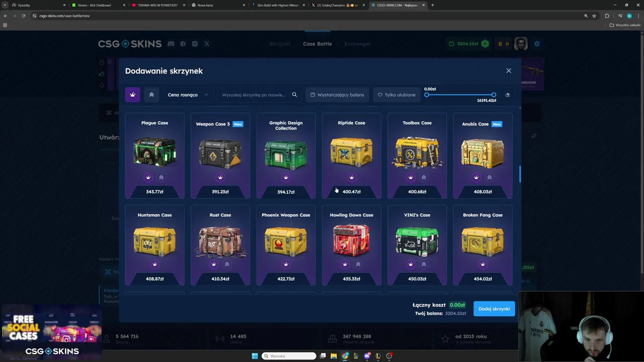This screenshot has height=362, width=644.
Task: Select the Weapon Case 3 box image
Action: pyautogui.click(x=220, y=153)
